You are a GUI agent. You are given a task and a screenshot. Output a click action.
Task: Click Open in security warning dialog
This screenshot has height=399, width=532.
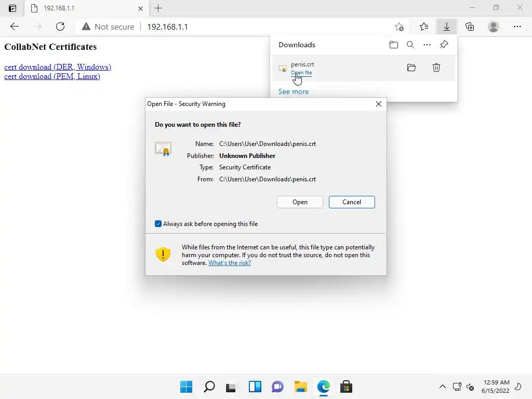point(300,202)
